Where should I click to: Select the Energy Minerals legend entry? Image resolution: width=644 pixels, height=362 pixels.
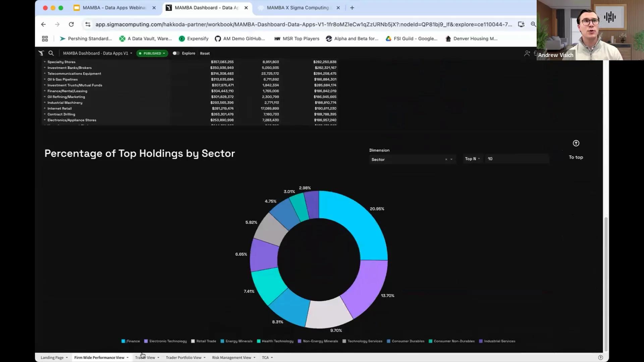point(236,341)
